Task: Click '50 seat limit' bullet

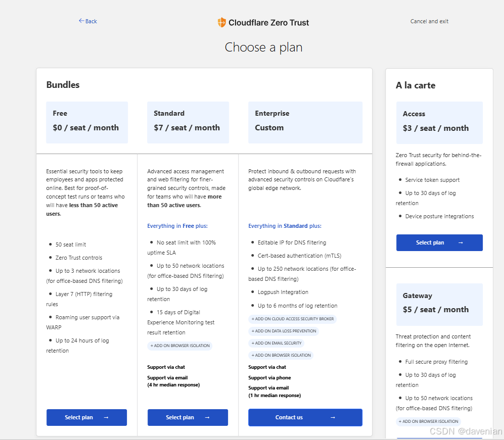Action: 71,245
